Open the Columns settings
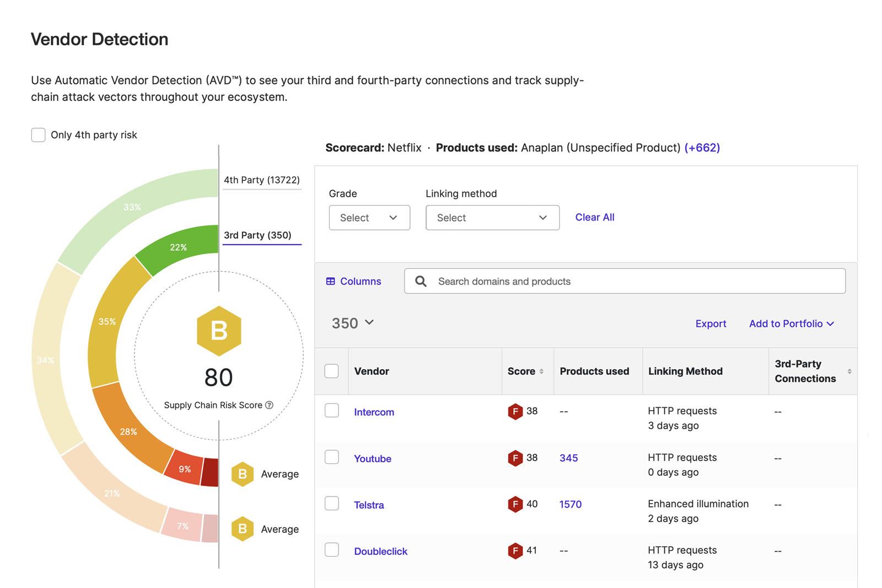Image resolution: width=882 pixels, height=588 pixels. click(x=353, y=281)
